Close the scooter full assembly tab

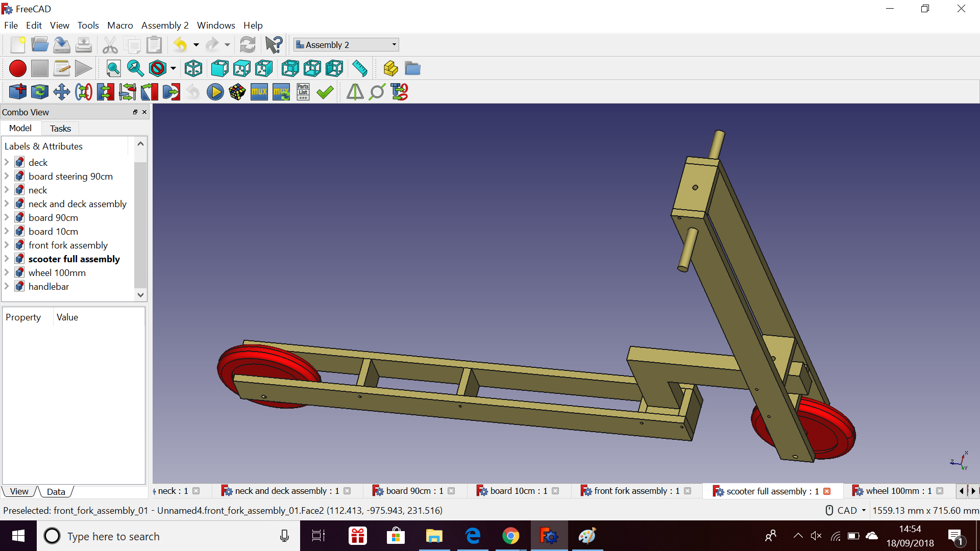coord(827,491)
